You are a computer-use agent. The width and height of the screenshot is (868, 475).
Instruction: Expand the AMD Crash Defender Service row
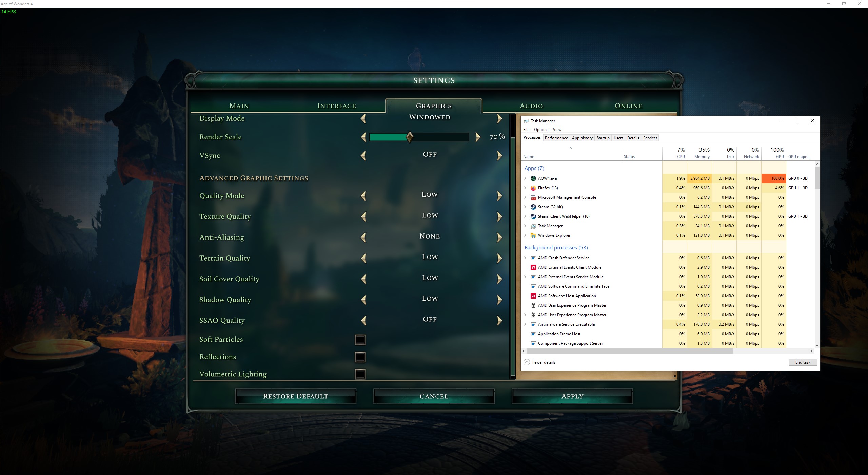[x=525, y=258]
